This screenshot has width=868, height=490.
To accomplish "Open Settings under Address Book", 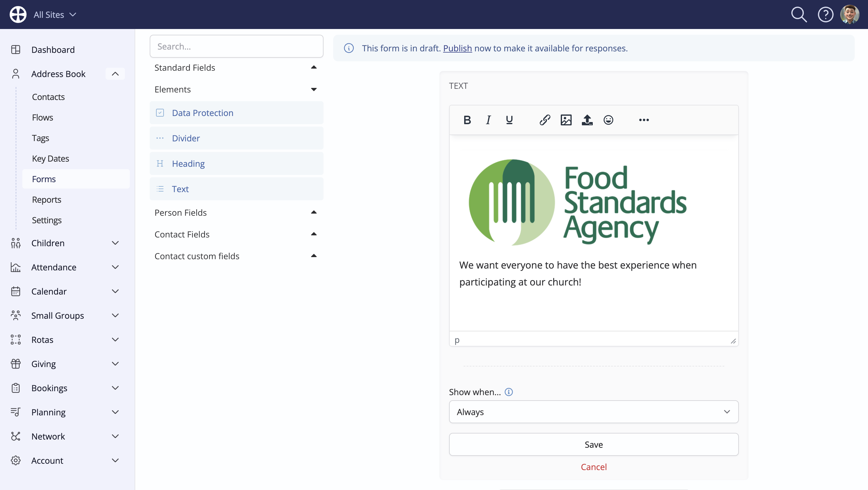I will point(46,221).
